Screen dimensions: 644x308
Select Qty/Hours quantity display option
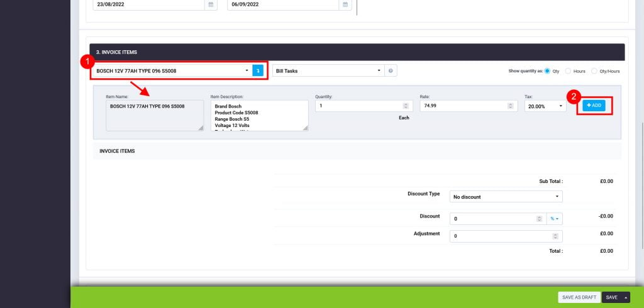coord(594,71)
